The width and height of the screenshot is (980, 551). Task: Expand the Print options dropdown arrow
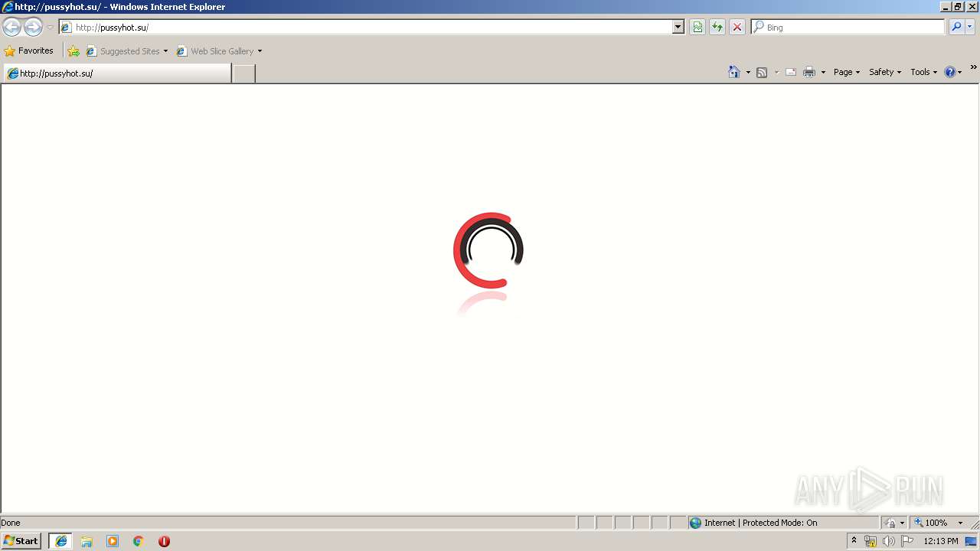(x=823, y=72)
